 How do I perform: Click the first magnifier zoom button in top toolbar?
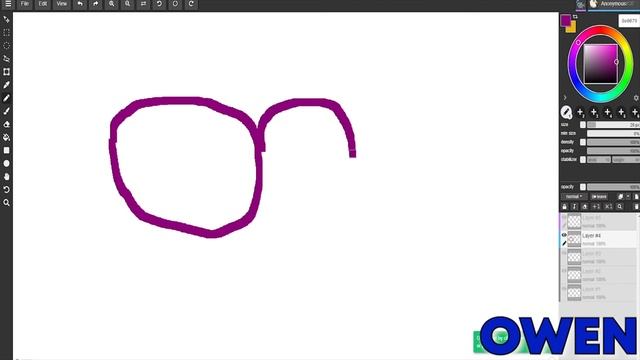click(x=111, y=4)
